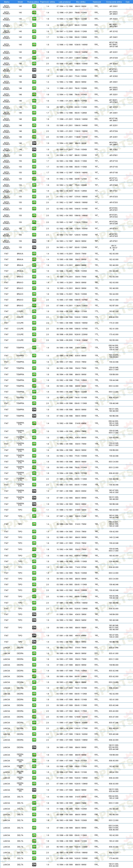
Task: Click petrol icon for Alfa 155 AR 67601
Action: coord(34,155)
